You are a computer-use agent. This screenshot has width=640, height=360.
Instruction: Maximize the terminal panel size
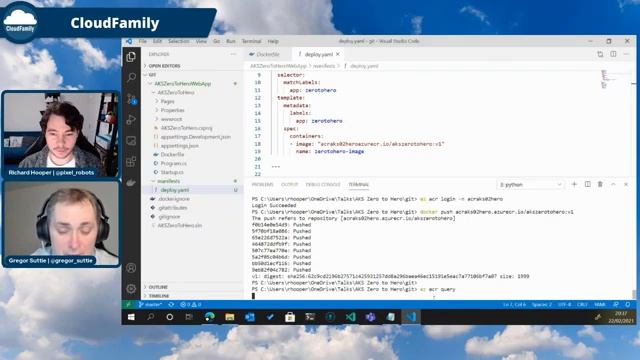pyautogui.click(x=613, y=184)
